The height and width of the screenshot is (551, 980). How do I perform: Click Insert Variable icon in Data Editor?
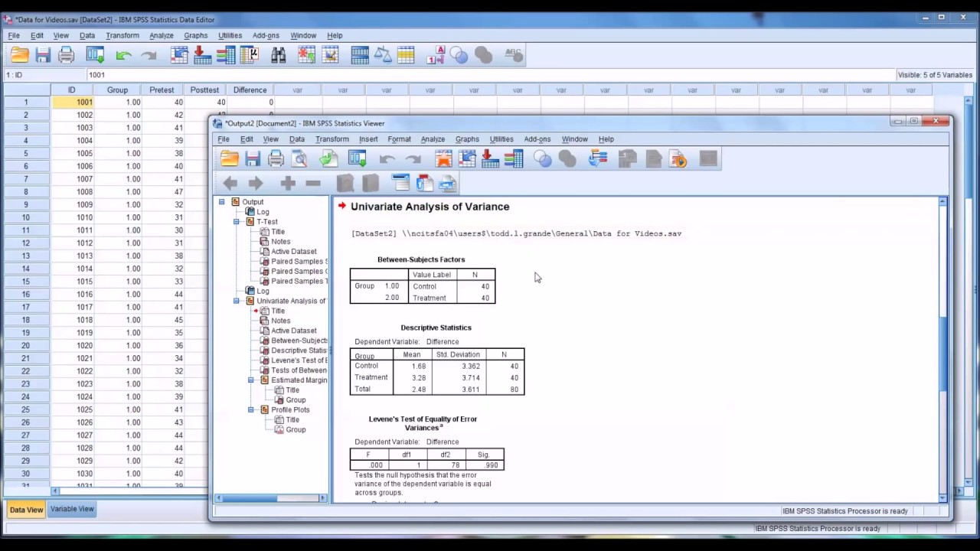[x=330, y=54]
